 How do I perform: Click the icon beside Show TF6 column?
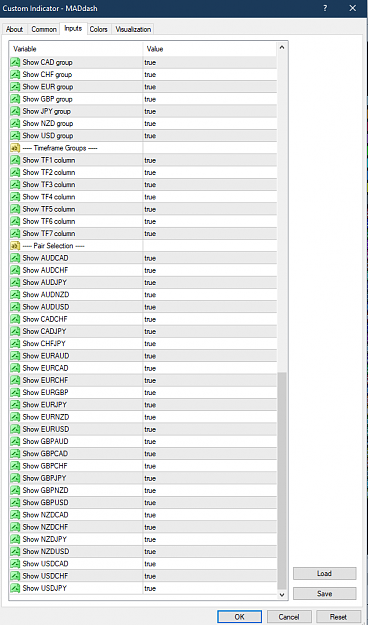point(15,221)
